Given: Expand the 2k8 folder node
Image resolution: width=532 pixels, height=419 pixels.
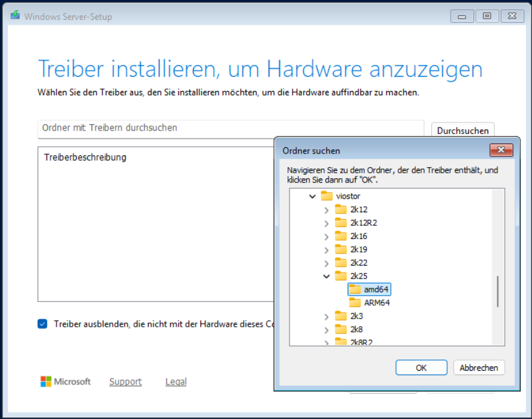Looking at the screenshot, I should click(327, 329).
